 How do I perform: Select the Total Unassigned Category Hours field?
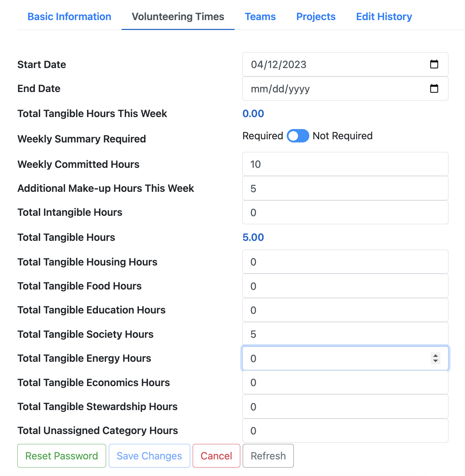click(x=345, y=431)
